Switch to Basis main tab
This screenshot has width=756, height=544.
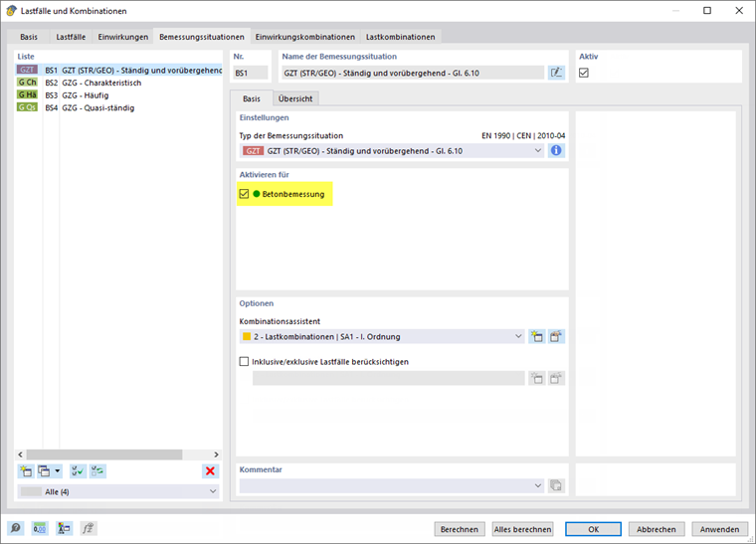pyautogui.click(x=29, y=37)
